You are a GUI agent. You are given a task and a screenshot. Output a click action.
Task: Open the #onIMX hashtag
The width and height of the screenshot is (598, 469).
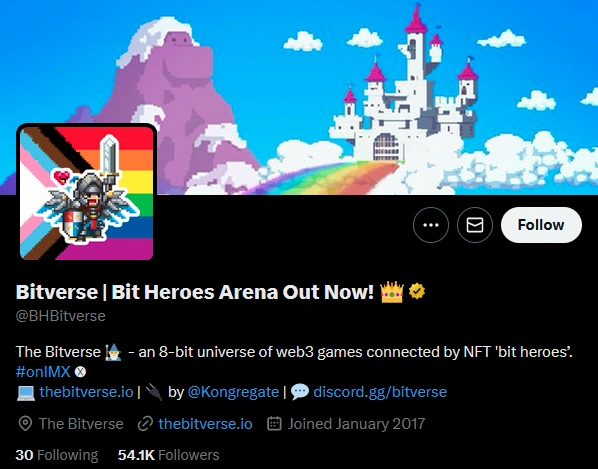click(x=43, y=371)
